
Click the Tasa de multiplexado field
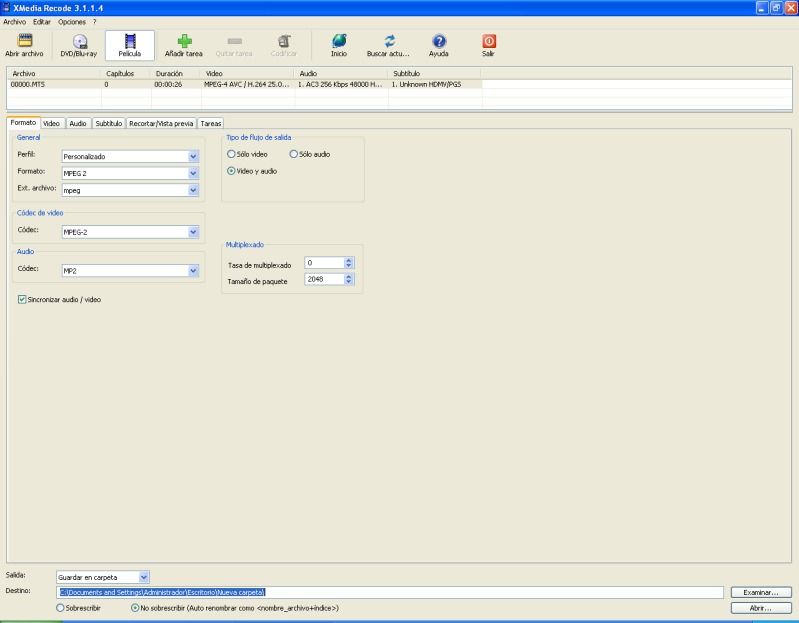click(325, 263)
